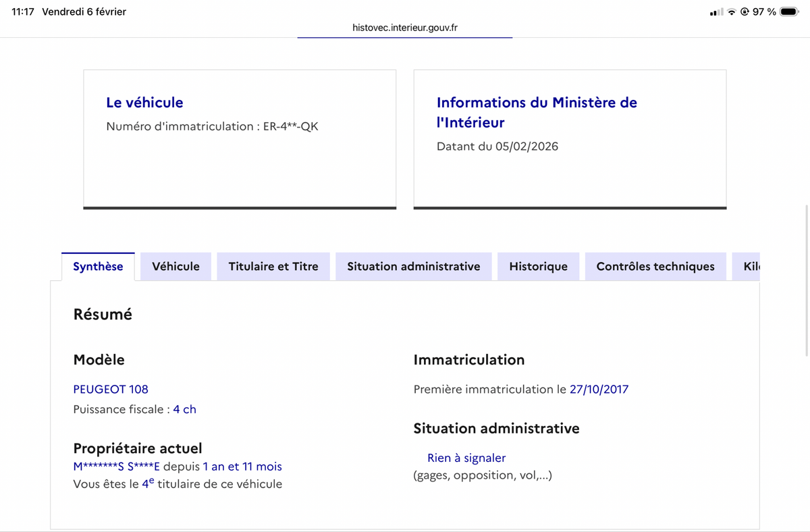Click the Puissance fiscale label

pos(122,409)
